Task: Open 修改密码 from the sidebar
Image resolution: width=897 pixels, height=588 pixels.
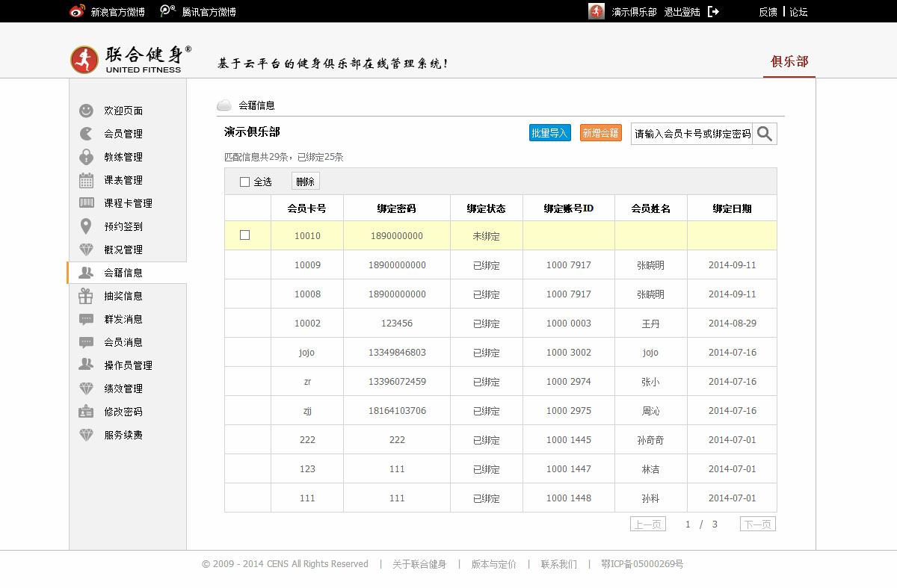Action: click(x=123, y=412)
